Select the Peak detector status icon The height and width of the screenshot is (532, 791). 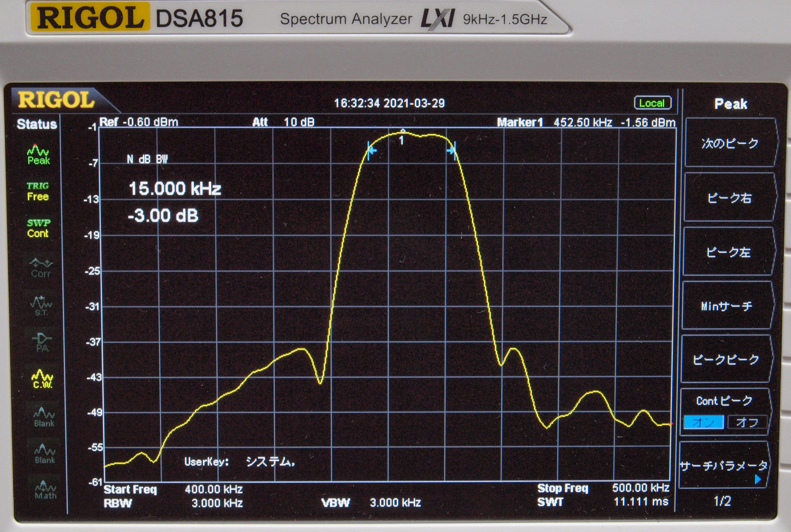tap(38, 155)
